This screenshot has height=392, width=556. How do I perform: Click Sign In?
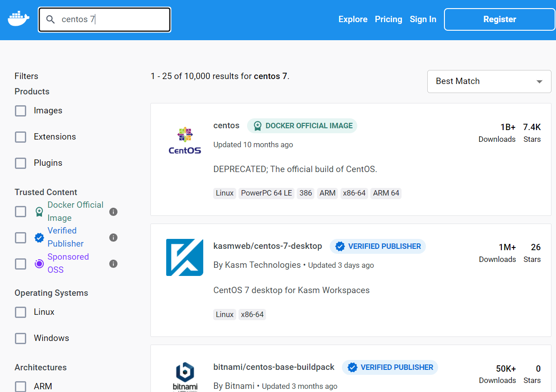tap(423, 19)
